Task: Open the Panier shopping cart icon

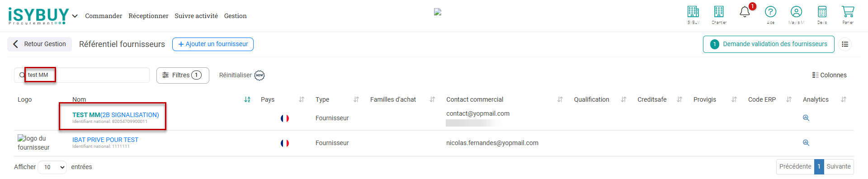Action: coord(848,12)
